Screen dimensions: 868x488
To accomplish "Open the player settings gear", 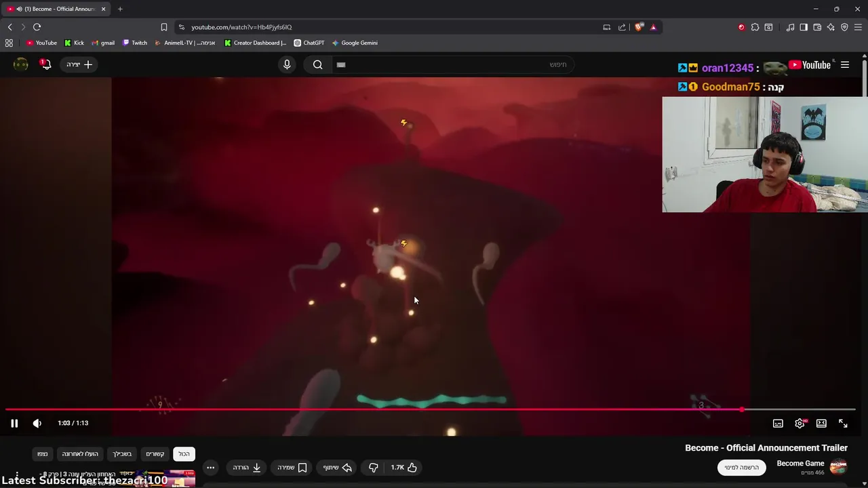I will click(x=800, y=423).
